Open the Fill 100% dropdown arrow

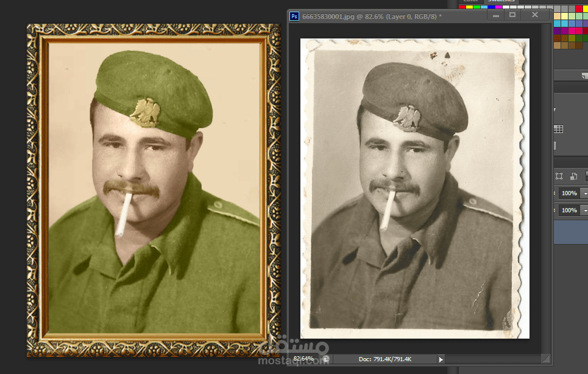tap(584, 210)
